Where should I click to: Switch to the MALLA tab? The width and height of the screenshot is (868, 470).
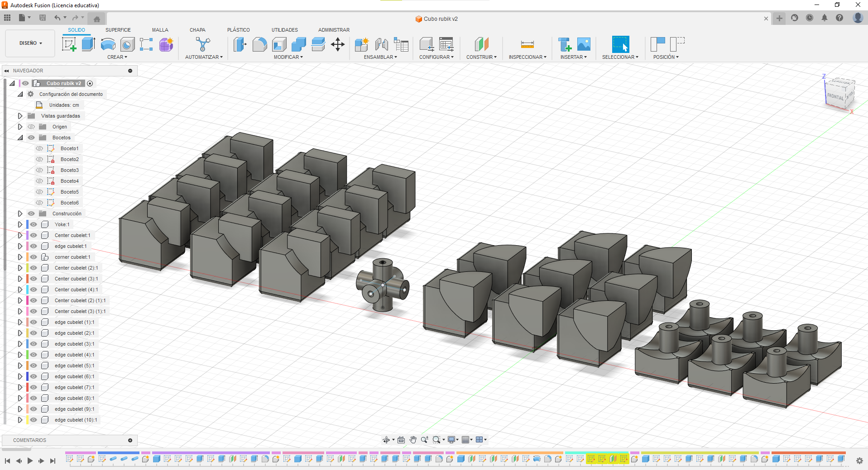[160, 30]
